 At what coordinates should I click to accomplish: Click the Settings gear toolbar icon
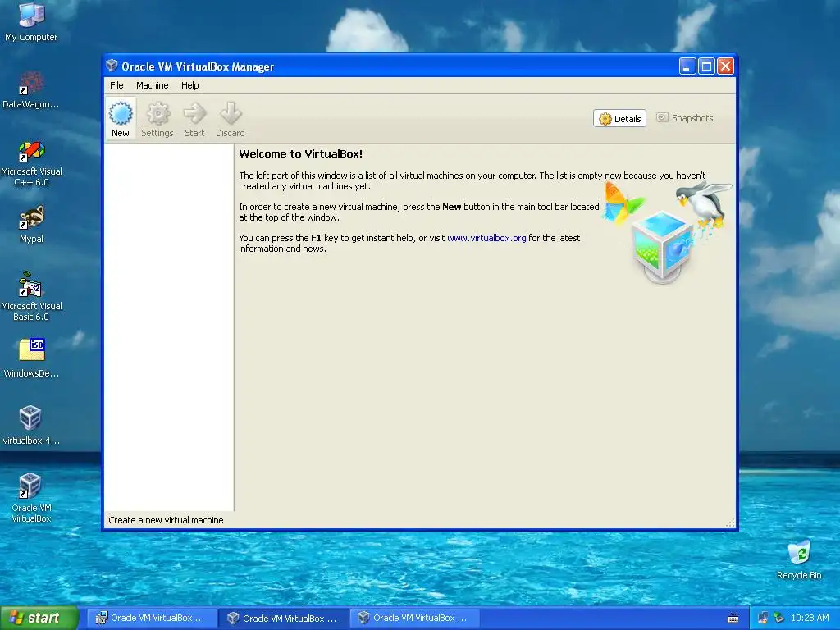157,118
